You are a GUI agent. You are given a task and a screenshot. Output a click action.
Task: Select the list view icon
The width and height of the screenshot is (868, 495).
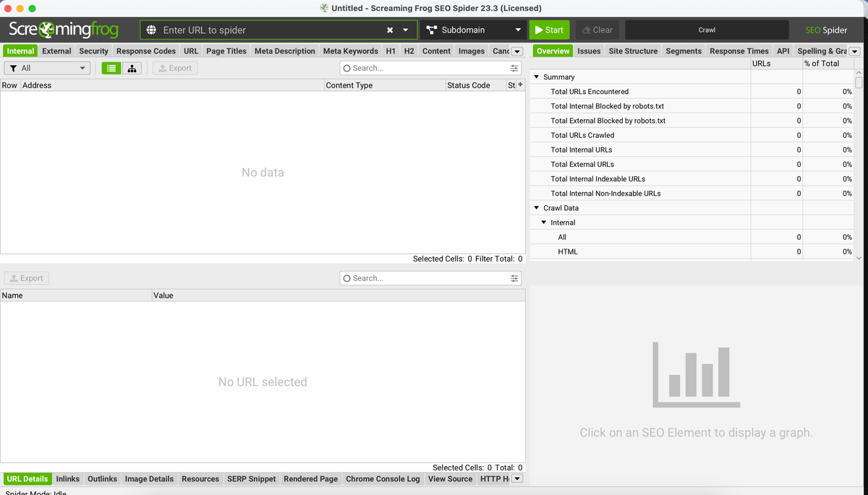coord(111,68)
